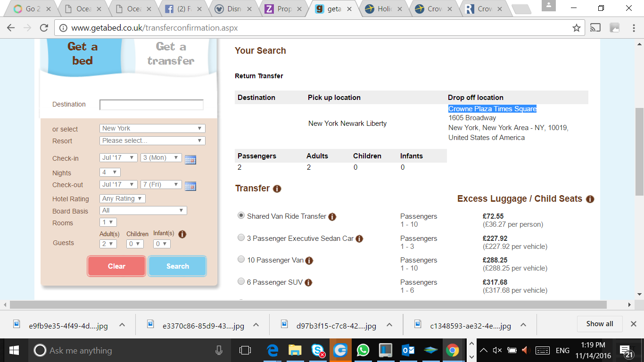Open Task View from the taskbar
This screenshot has width=644, height=362.
pos(245,350)
